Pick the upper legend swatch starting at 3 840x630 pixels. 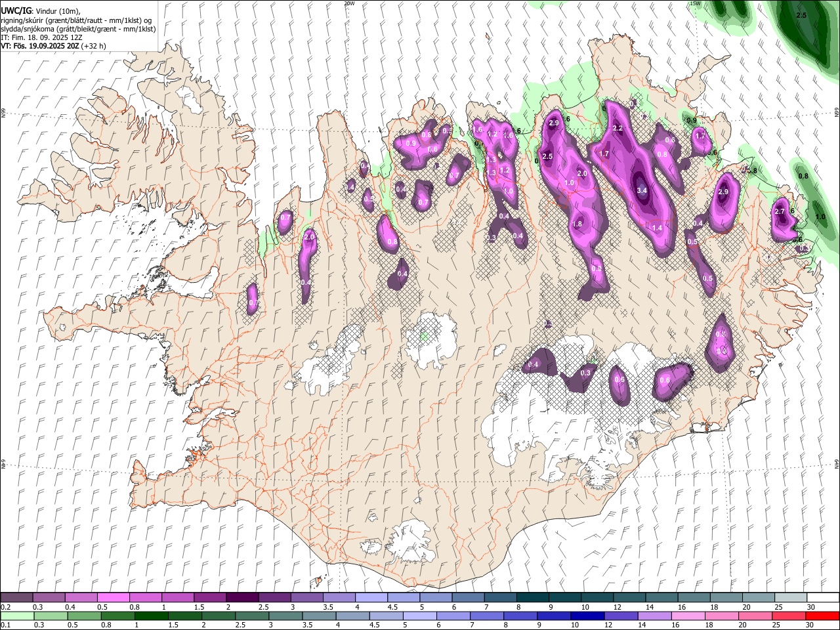coord(307,598)
